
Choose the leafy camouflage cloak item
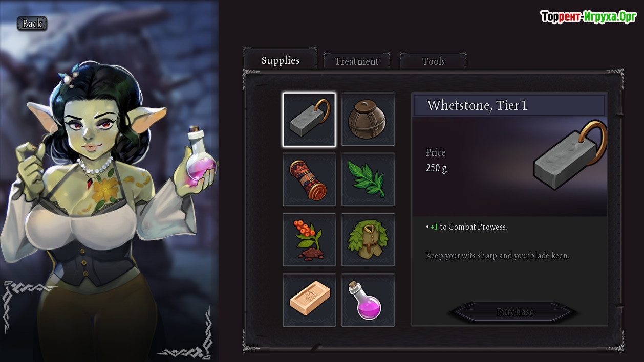pyautogui.click(x=368, y=240)
